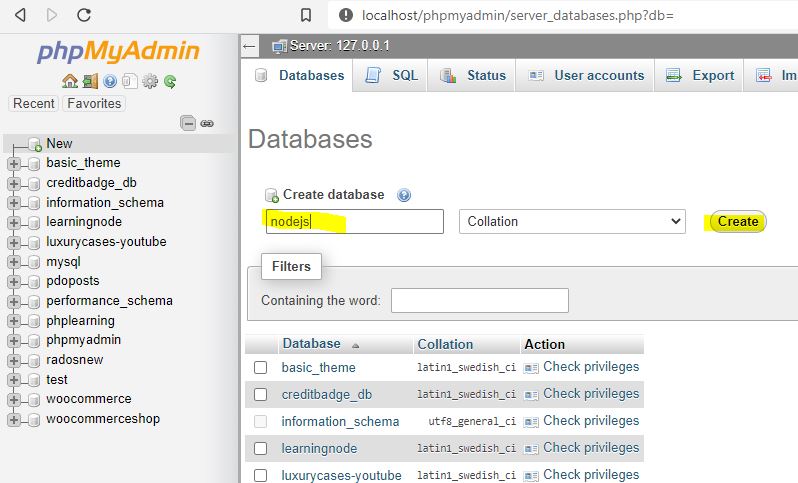This screenshot has height=483, width=798.
Task: Click the database name field containing nodejs
Action: point(355,221)
